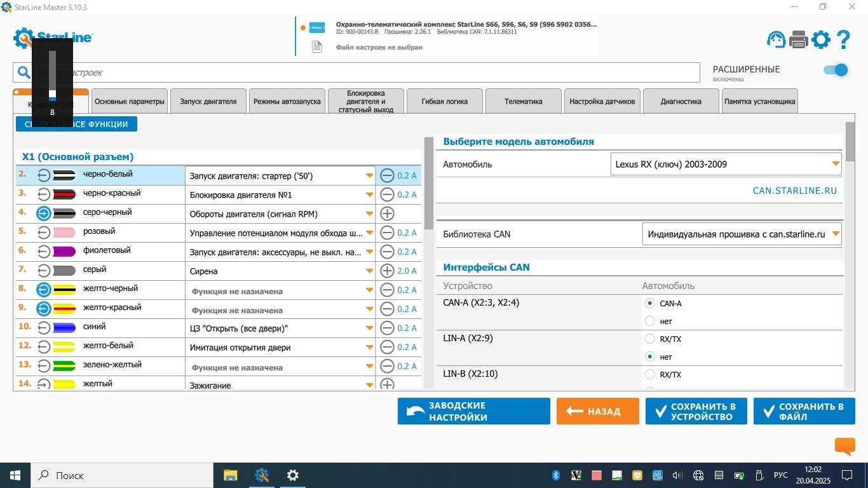Click СОХРАНИТЬ В УСТРОЙСТВО button
The width and height of the screenshot is (868, 488).
pos(696,411)
